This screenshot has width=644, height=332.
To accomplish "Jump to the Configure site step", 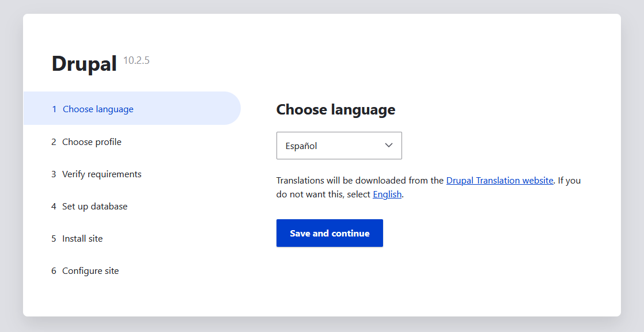I will [x=90, y=270].
